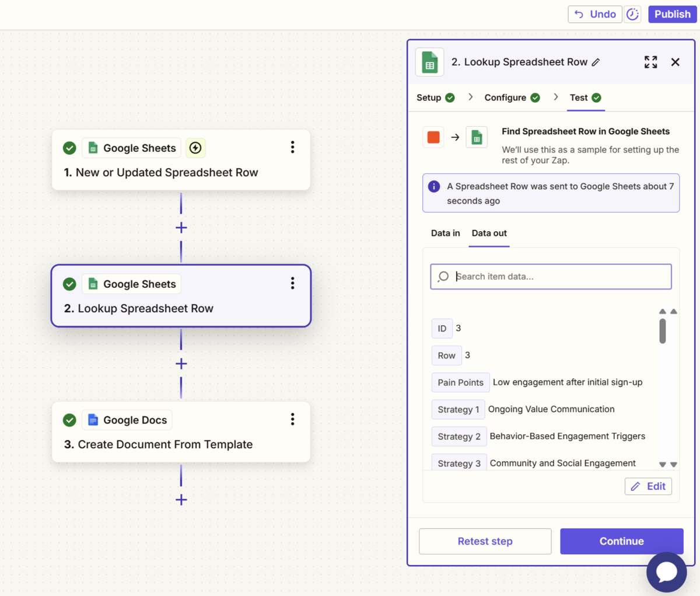Click Continue button

point(621,541)
